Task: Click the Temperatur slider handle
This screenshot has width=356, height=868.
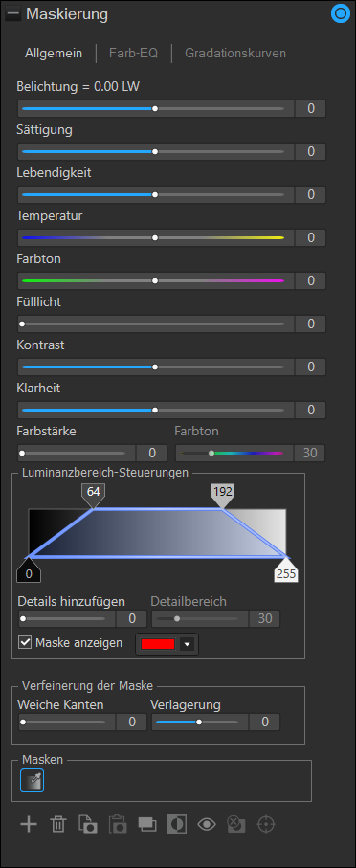Action: tap(155, 237)
